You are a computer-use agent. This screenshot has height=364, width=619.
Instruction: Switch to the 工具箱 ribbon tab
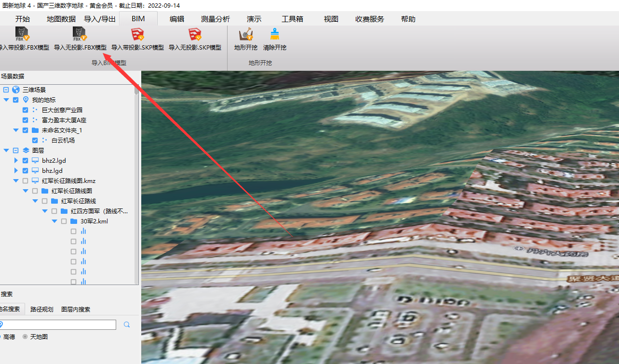tap(292, 19)
